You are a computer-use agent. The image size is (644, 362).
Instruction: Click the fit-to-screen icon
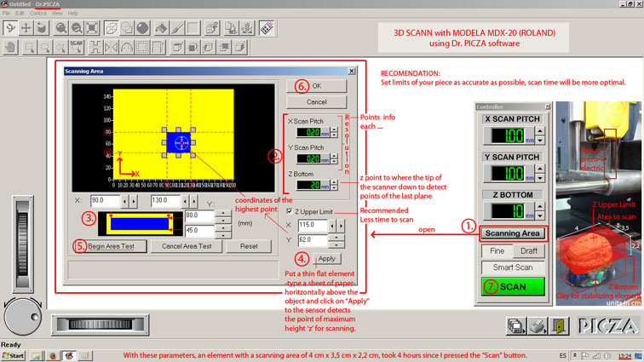pos(92,28)
